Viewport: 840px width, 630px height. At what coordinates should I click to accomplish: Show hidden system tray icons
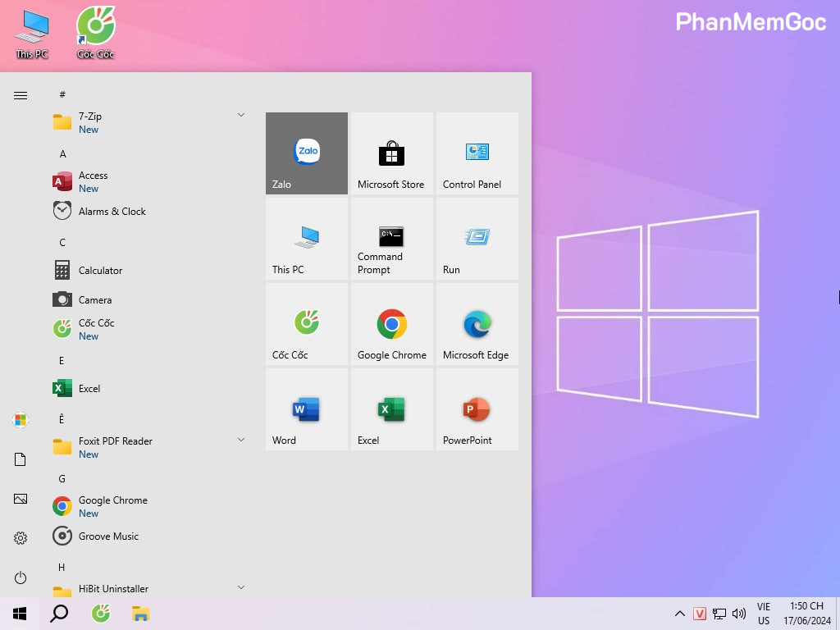(x=679, y=613)
